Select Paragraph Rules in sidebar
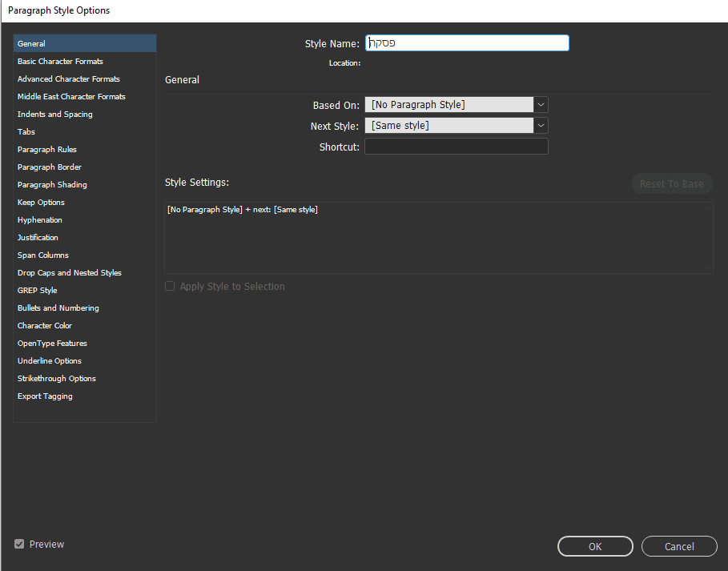The height and width of the screenshot is (571, 728). (85, 150)
